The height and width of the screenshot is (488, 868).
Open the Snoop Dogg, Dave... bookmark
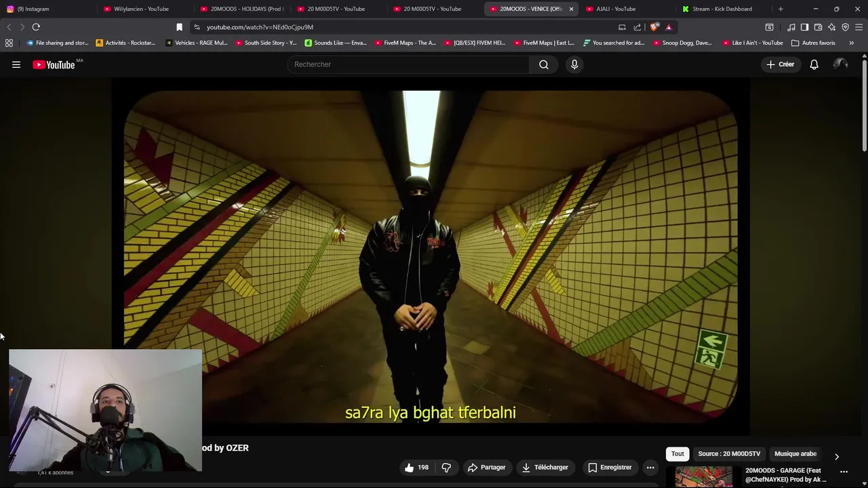pyautogui.click(x=682, y=43)
